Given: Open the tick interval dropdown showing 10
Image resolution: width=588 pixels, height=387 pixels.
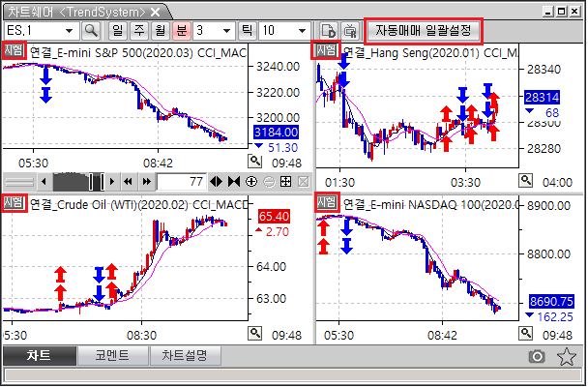Looking at the screenshot, I should click(301, 31).
